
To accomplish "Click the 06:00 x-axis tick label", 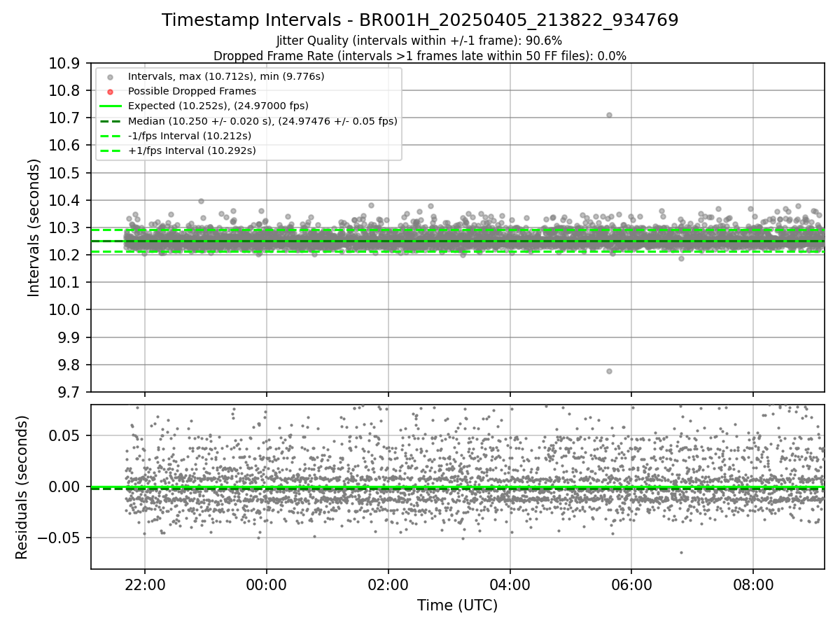I will [x=631, y=584].
